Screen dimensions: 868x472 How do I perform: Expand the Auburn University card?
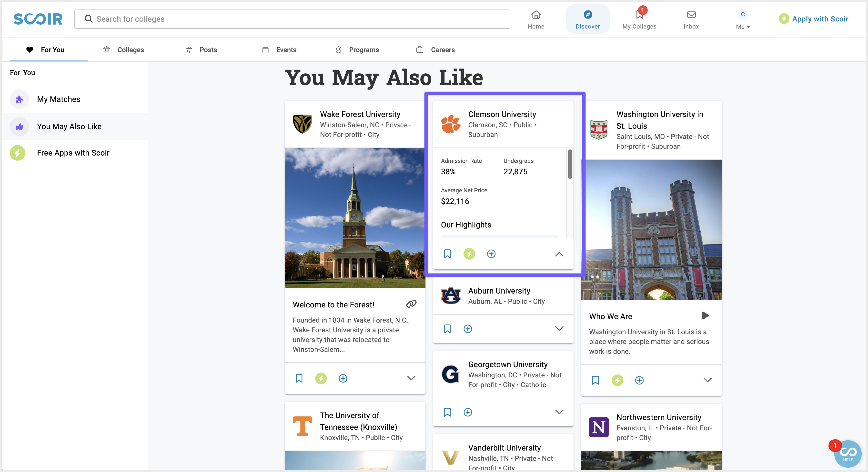[559, 329]
